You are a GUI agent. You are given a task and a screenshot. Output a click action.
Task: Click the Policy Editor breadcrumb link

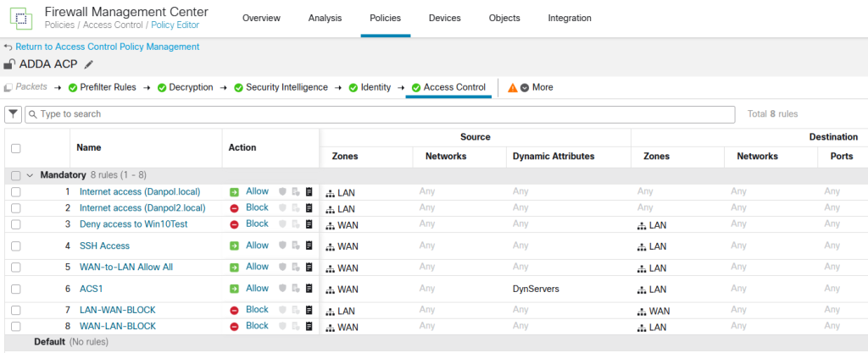click(x=175, y=25)
